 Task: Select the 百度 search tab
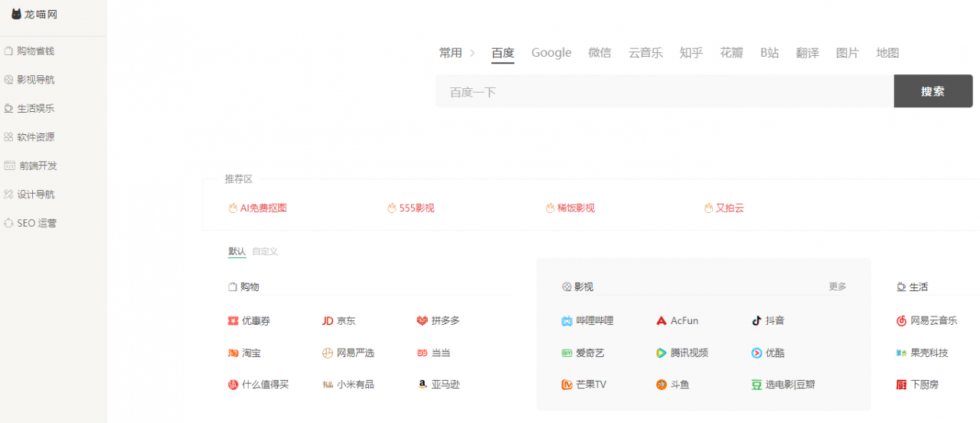pos(503,53)
